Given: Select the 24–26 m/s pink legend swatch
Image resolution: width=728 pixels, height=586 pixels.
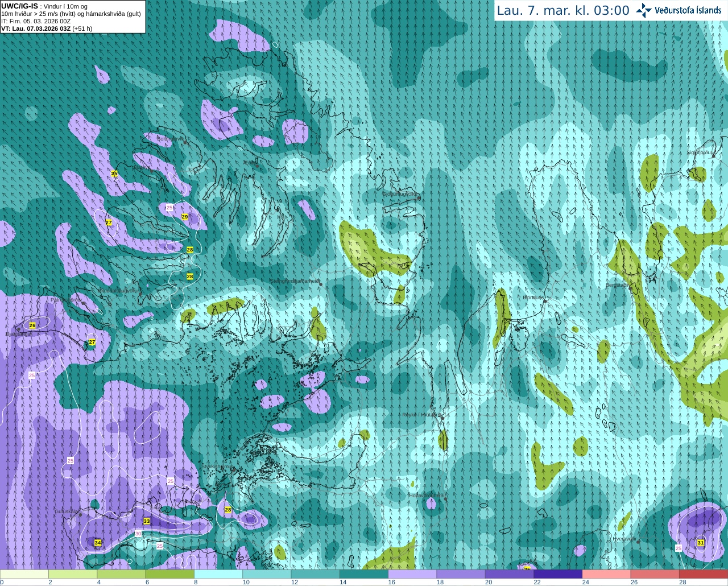Looking at the screenshot, I should pyautogui.click(x=607, y=574).
